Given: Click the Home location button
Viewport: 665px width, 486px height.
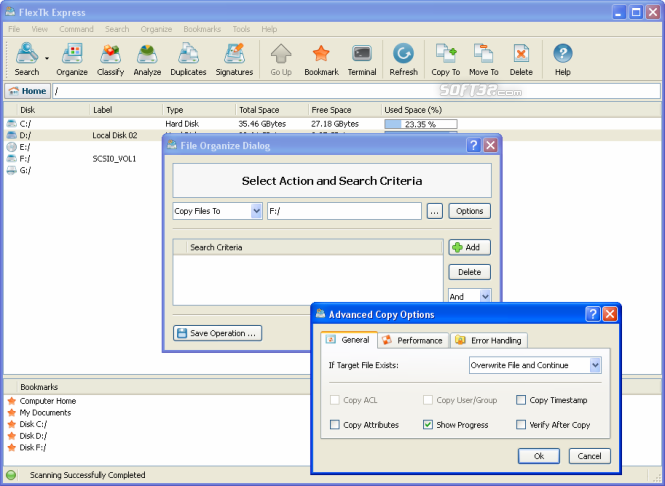Looking at the screenshot, I should pyautogui.click(x=28, y=91).
